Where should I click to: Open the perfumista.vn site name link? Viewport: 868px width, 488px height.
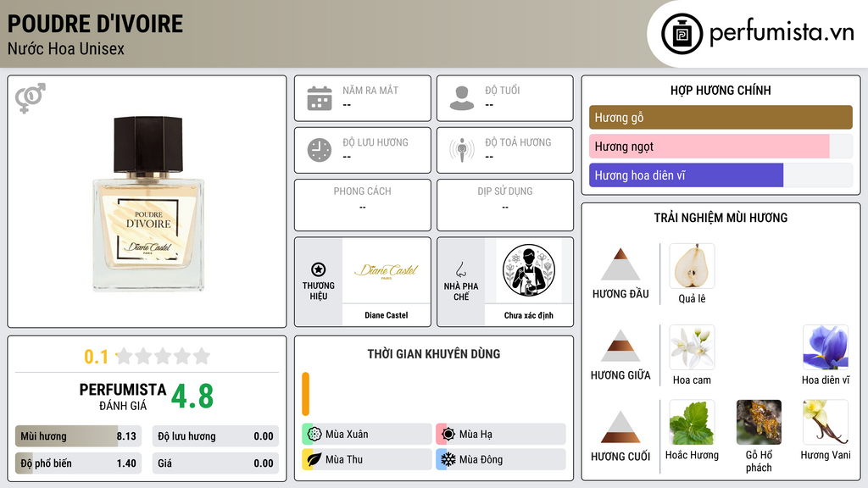782,32
